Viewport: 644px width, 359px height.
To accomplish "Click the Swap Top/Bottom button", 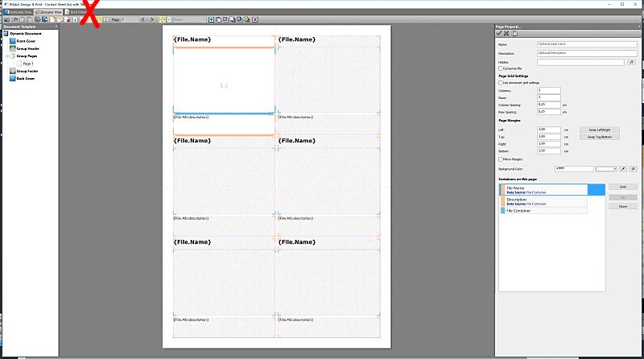I will 600,137.
